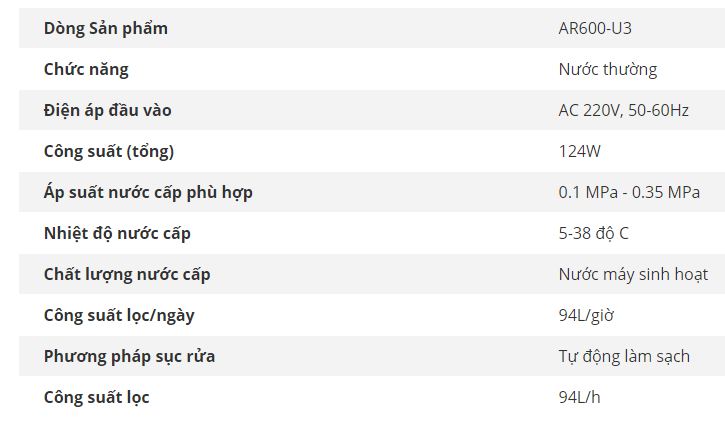Select the AR600-U3 model value
This screenshot has height=425, width=725.
pyautogui.click(x=595, y=28)
